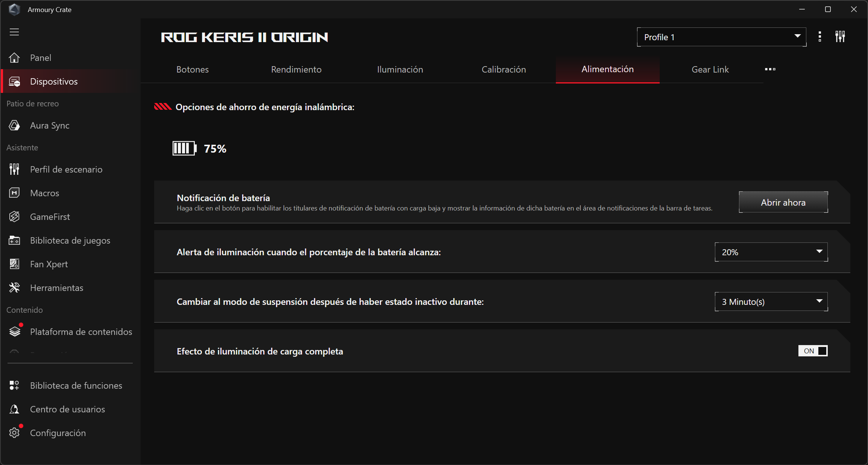Open Configuración in the sidebar
The width and height of the screenshot is (868, 465).
coord(71,433)
